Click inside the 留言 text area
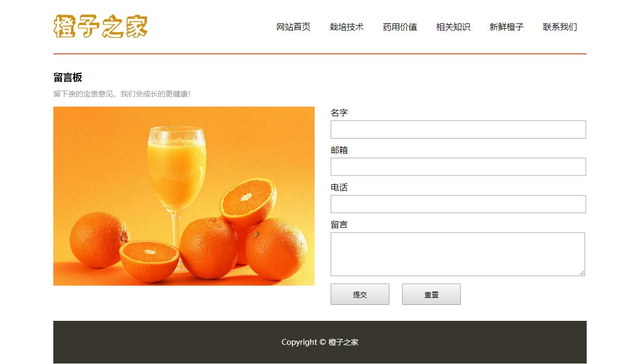The image size is (640, 364). [458, 254]
